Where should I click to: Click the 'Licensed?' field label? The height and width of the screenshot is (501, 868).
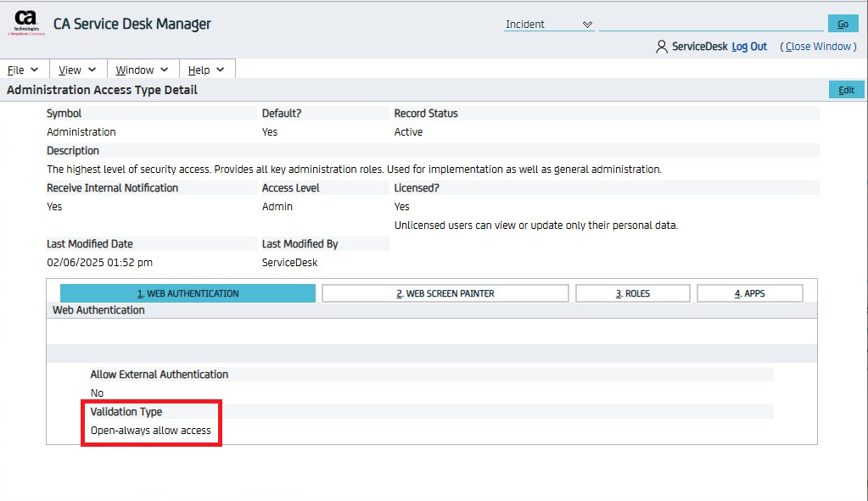pos(417,188)
